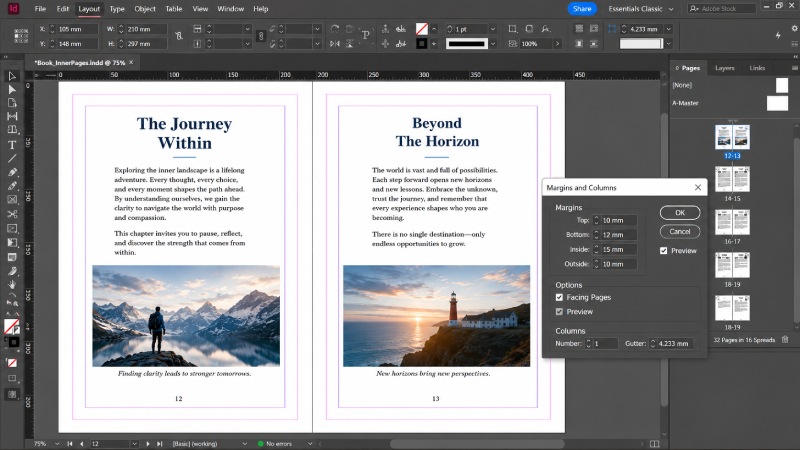The image size is (800, 450).
Task: Select the 12-13 spread thumbnail
Action: (732, 137)
